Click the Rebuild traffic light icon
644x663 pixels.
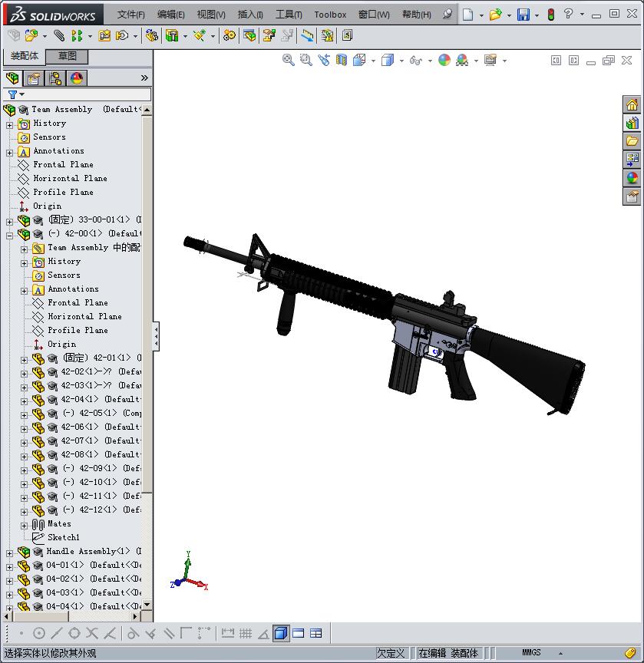coord(550,15)
